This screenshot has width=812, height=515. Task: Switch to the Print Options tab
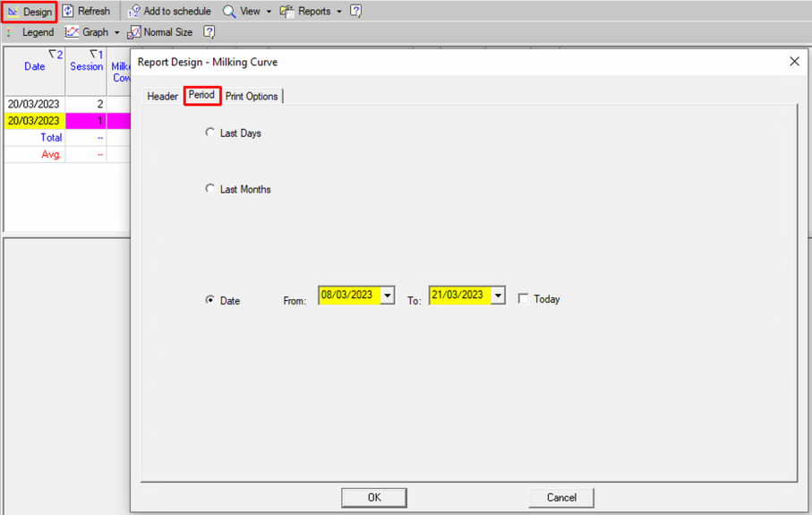point(252,96)
